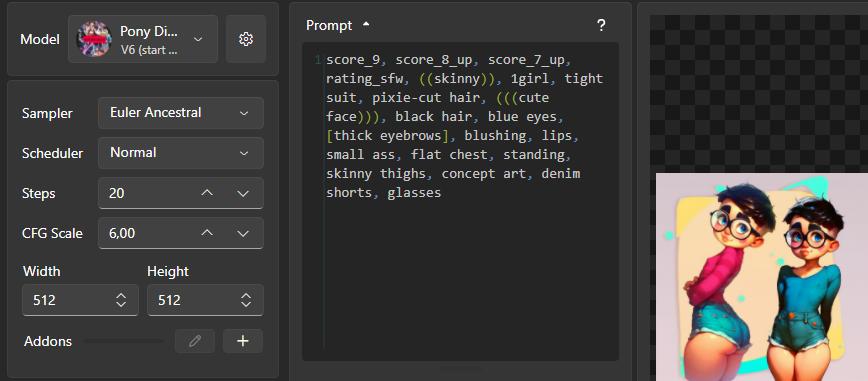
Task: Decrease Steps with down arrow
Action: (x=243, y=193)
